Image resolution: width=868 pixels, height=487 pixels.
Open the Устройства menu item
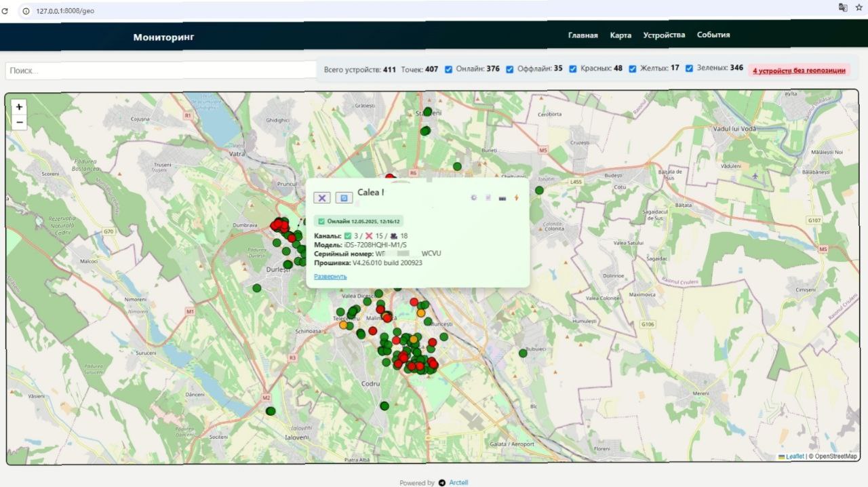pyautogui.click(x=664, y=35)
